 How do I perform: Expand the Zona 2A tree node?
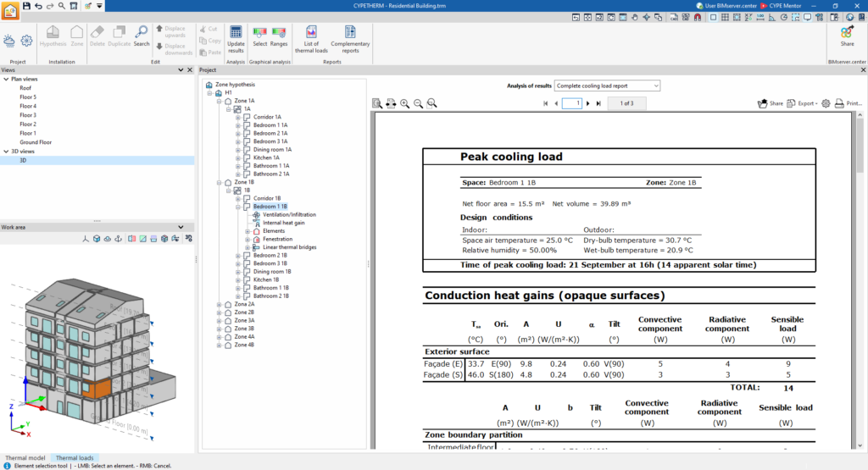[x=220, y=304]
